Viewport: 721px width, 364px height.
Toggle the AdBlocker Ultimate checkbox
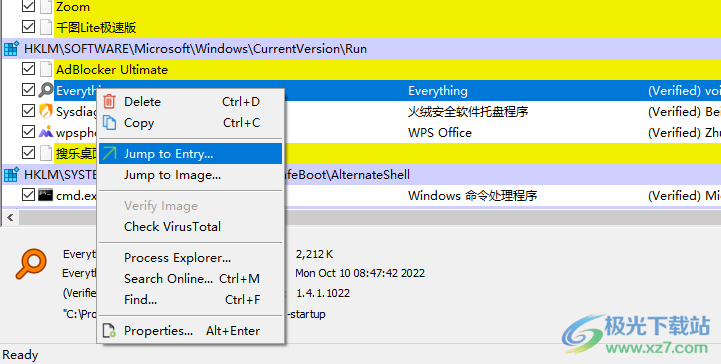29,69
